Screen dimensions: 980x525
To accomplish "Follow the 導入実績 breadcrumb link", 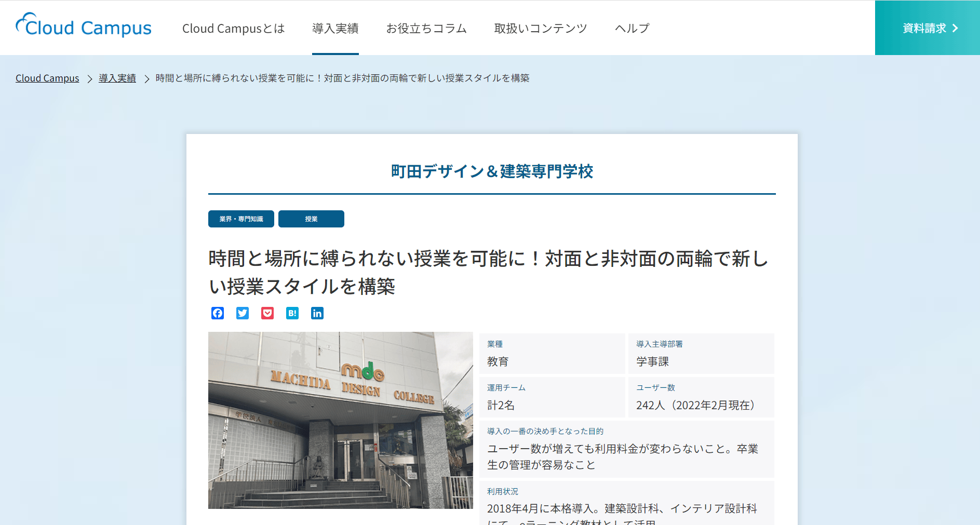I will point(117,78).
